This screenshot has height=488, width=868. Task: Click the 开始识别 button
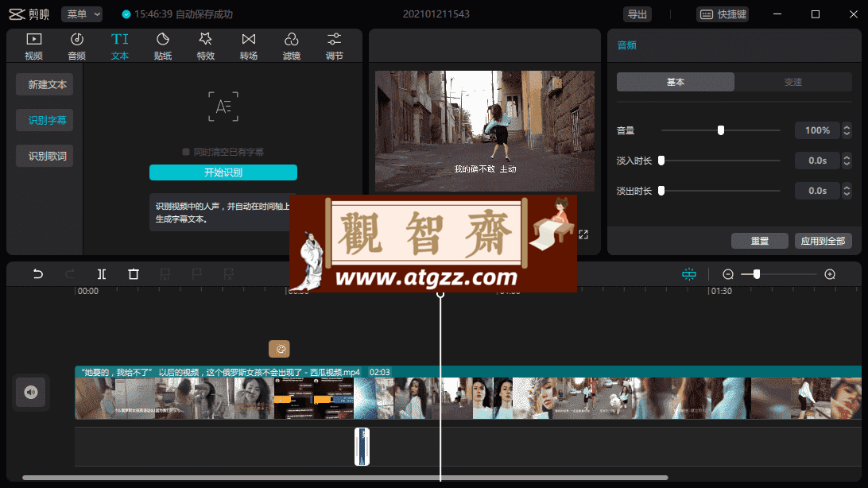click(223, 172)
